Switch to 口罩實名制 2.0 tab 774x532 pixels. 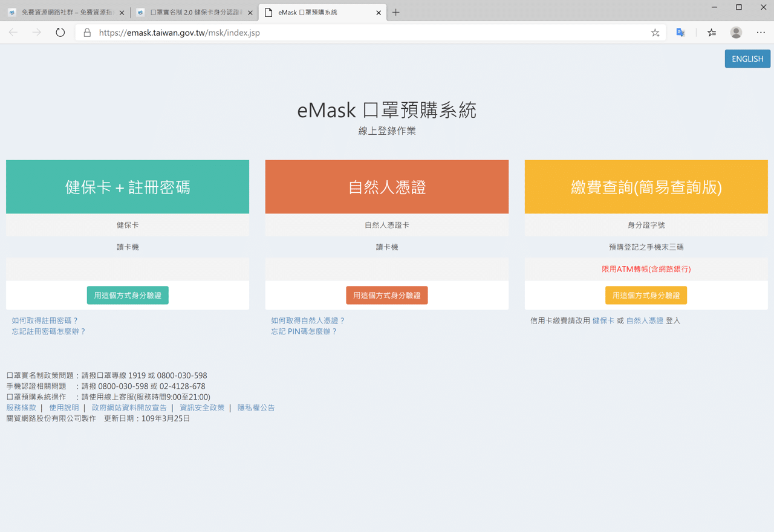click(x=194, y=12)
